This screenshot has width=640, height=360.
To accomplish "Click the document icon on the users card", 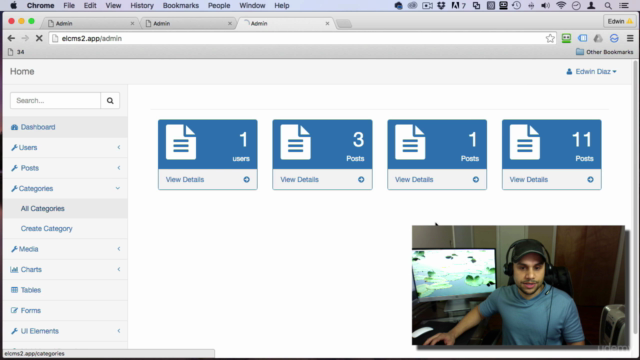I will pos(181,142).
